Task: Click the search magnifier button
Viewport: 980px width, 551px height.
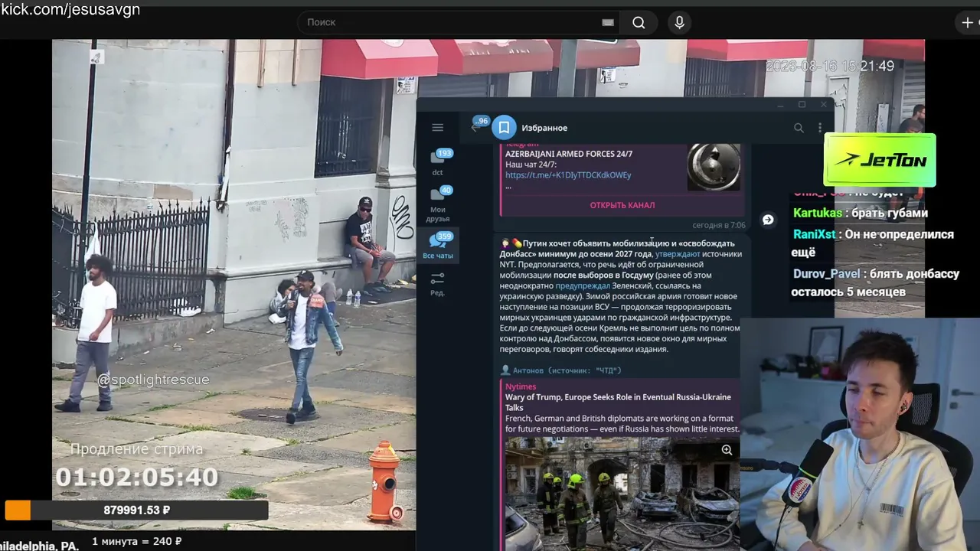Action: [639, 22]
